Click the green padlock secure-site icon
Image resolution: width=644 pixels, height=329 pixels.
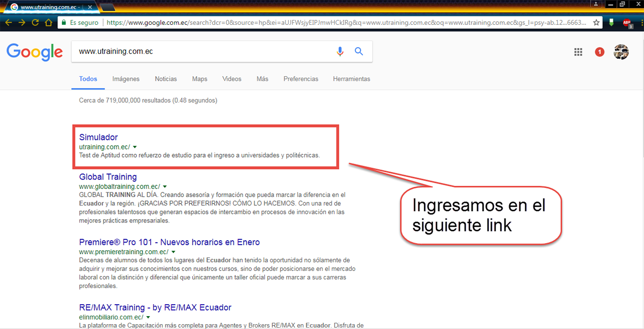click(63, 22)
